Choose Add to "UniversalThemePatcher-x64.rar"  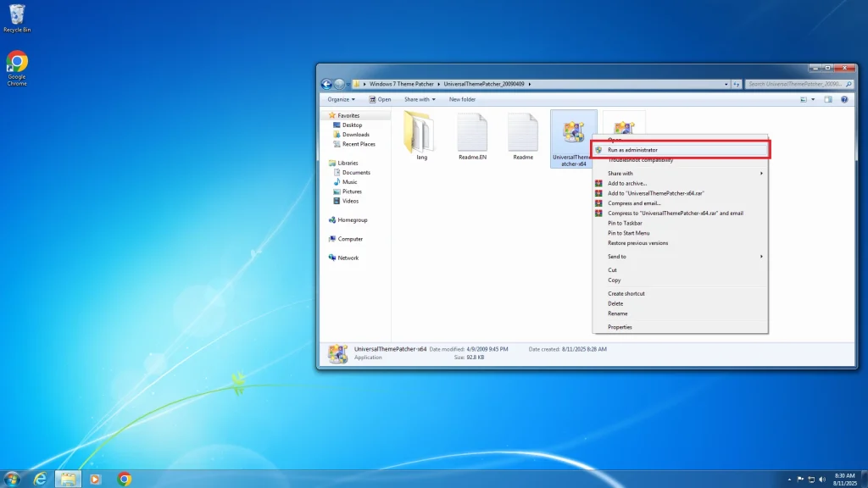coord(680,193)
